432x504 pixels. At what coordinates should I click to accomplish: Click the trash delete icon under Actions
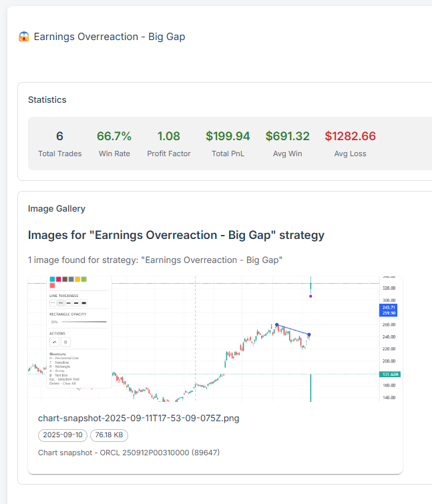65,341
